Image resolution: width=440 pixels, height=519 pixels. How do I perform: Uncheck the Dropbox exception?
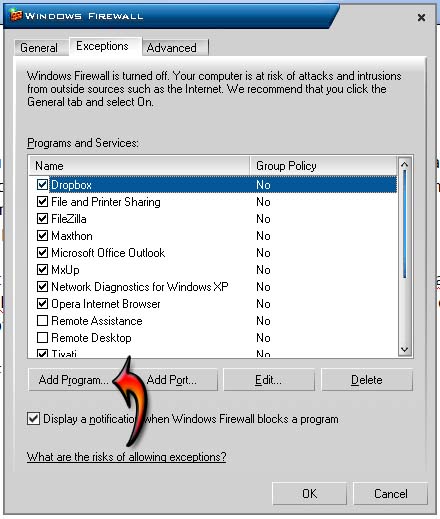tap(42, 184)
